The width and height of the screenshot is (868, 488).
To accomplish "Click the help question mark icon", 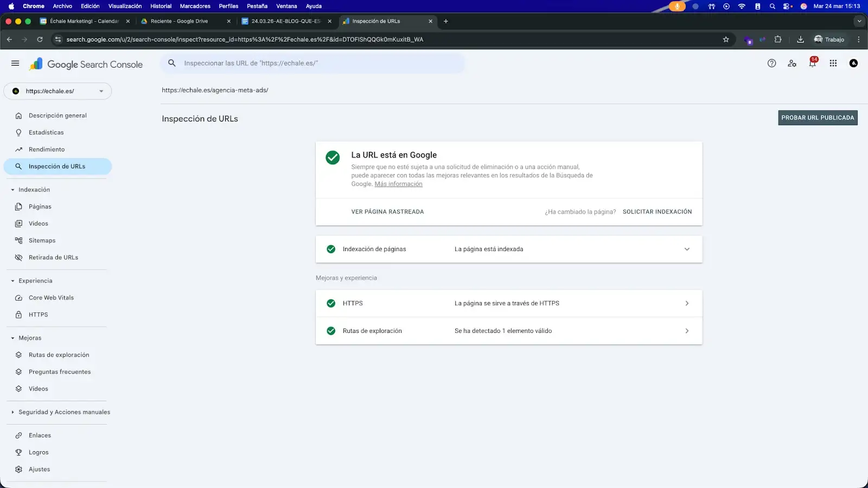I will click(x=771, y=63).
